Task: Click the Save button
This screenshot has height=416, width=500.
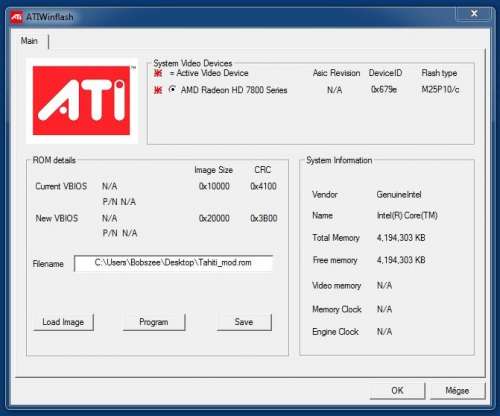Action: tap(244, 322)
